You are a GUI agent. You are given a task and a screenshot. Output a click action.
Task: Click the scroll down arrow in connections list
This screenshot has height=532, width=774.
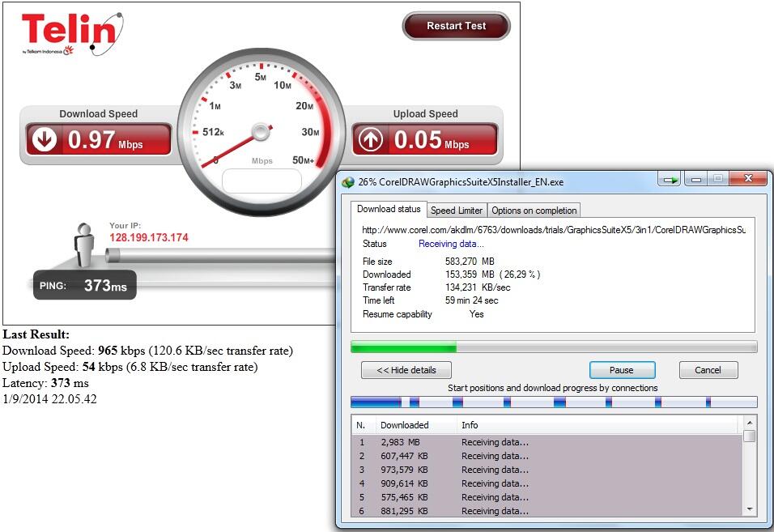pos(750,509)
